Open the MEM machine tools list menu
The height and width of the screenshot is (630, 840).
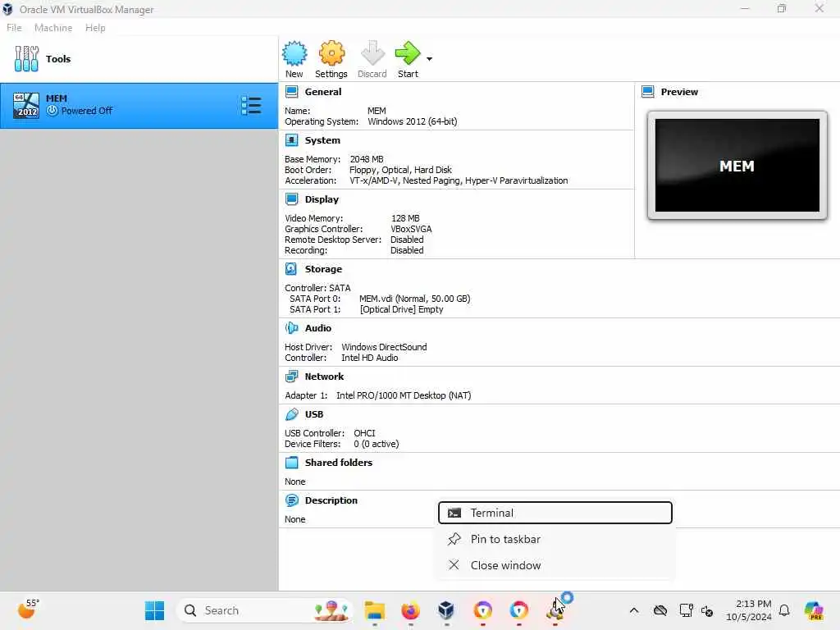tap(251, 106)
